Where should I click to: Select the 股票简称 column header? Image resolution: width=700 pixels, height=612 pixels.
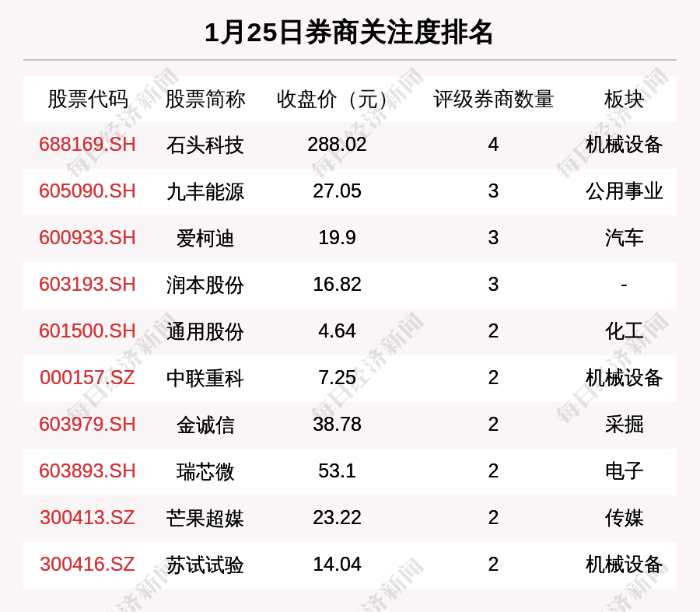205,99
